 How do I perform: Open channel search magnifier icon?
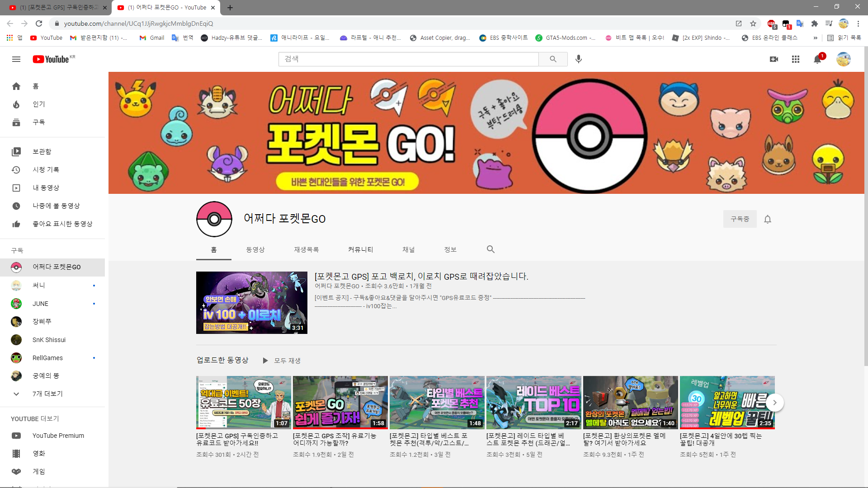(491, 249)
